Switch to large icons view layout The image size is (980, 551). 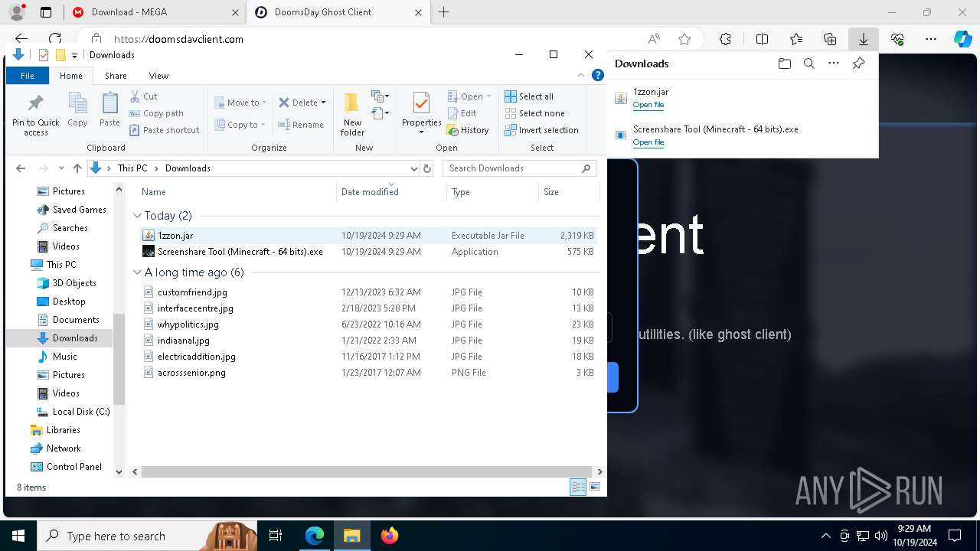[x=595, y=487]
